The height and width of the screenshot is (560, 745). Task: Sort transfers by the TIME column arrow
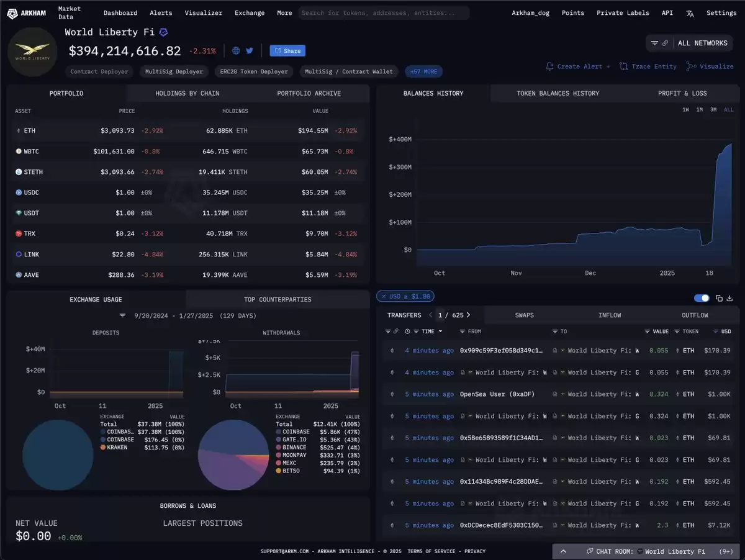pos(441,332)
